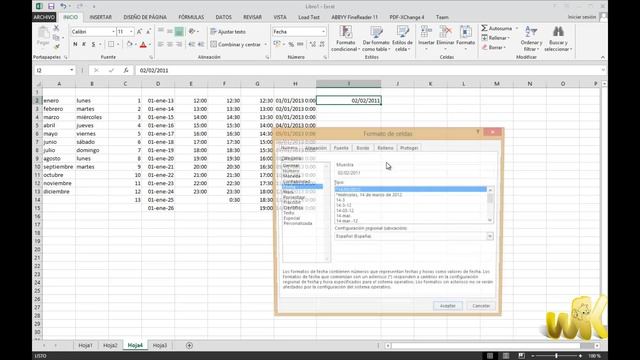Viewport: 640px width, 360px height.
Task: Open Calibri font name dropdown
Action: point(113,31)
